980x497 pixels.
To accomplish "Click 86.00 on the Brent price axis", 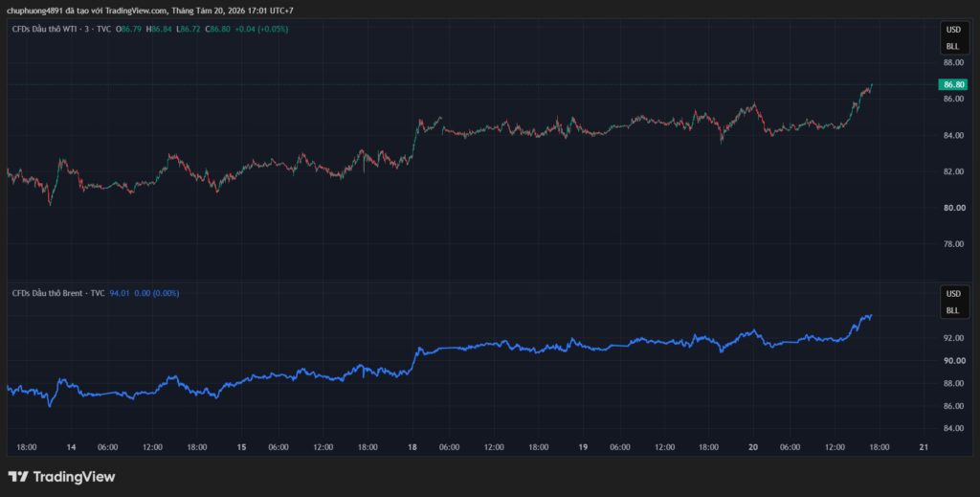I will (x=954, y=406).
